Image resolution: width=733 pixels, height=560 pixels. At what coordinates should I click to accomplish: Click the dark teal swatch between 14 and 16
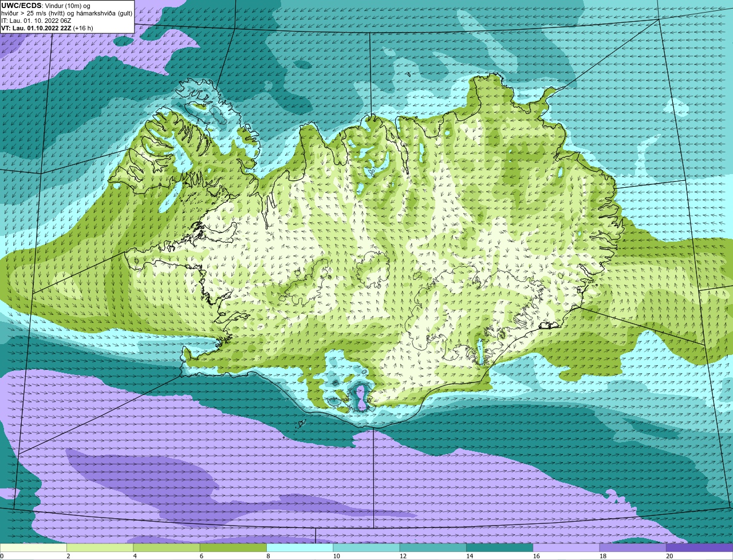click(500, 547)
